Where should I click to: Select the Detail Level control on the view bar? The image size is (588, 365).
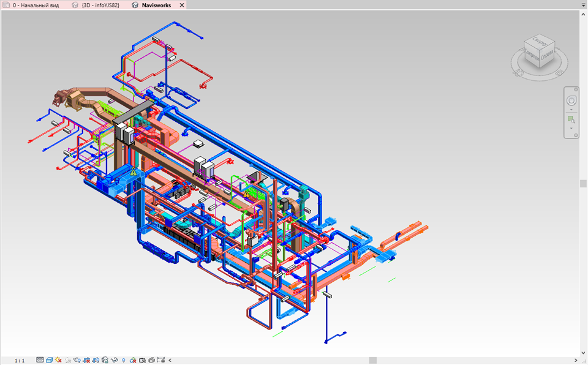39,360
